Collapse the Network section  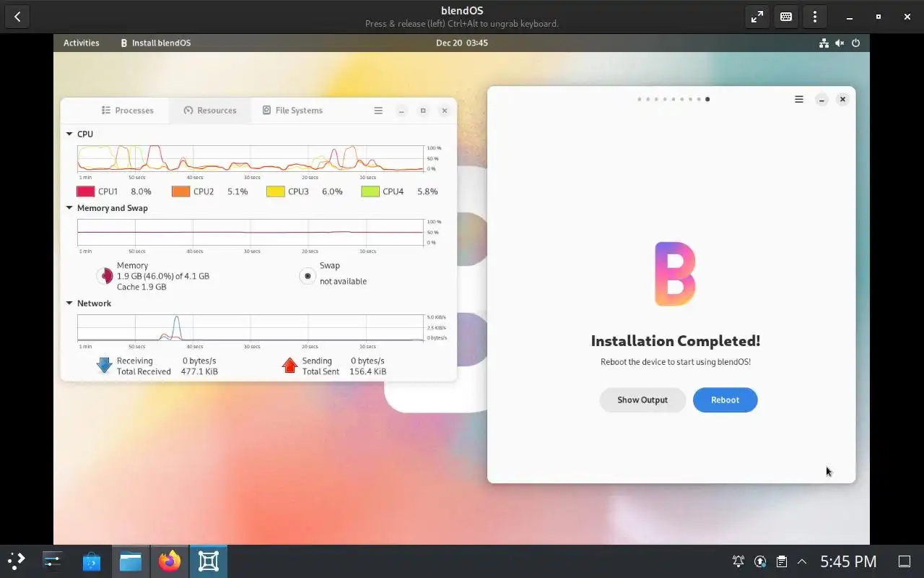click(69, 303)
